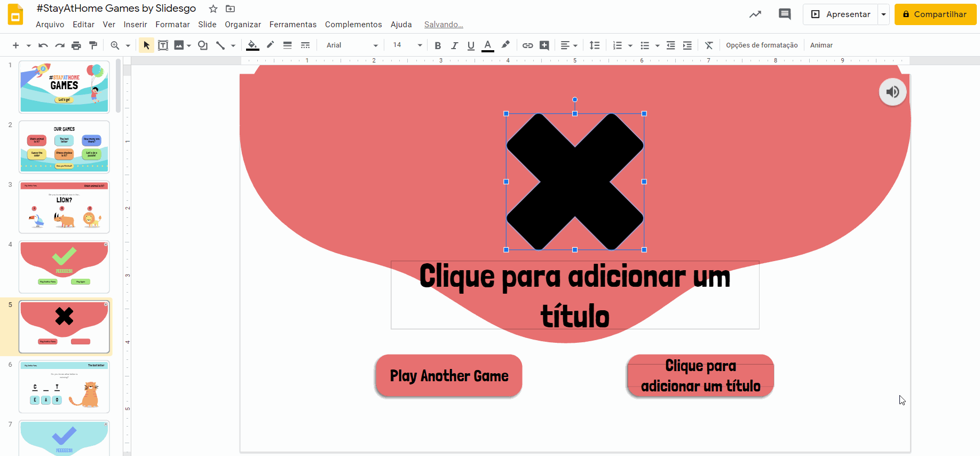Viewport: 980px width, 456px height.
Task: Click the Google Slides home logo
Action: coord(16,14)
